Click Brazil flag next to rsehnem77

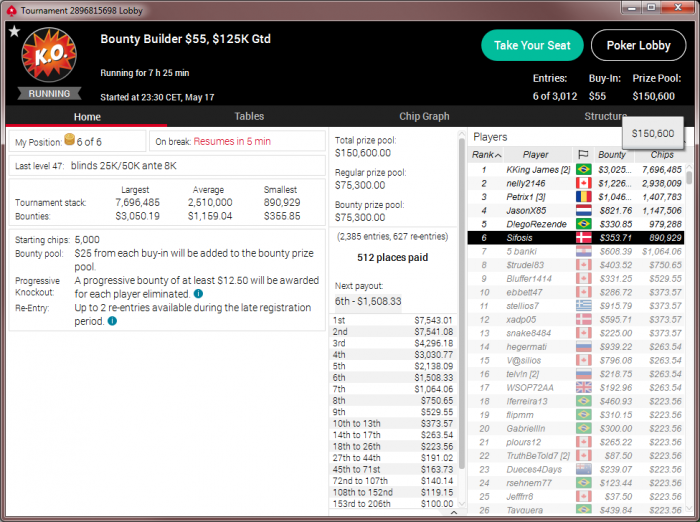583,483
